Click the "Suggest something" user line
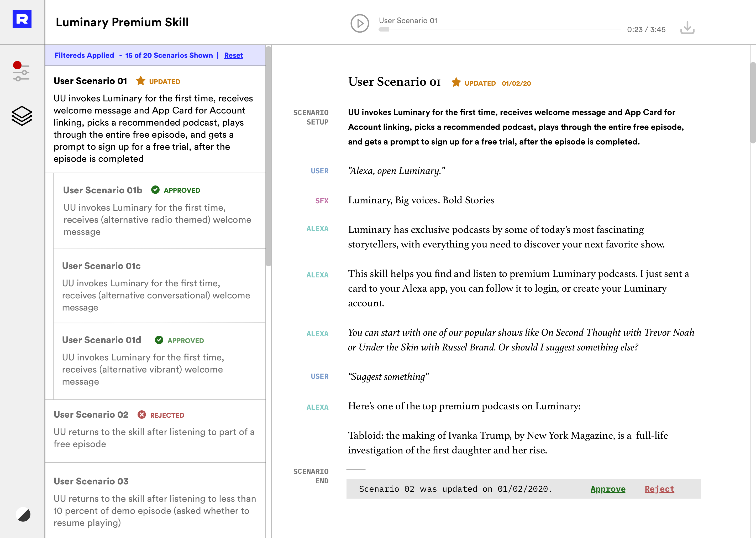 pyautogui.click(x=388, y=377)
